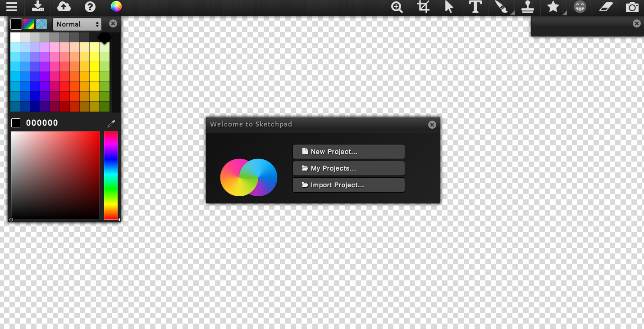Select the eraser tool
This screenshot has width=644, height=329.
(606, 7)
